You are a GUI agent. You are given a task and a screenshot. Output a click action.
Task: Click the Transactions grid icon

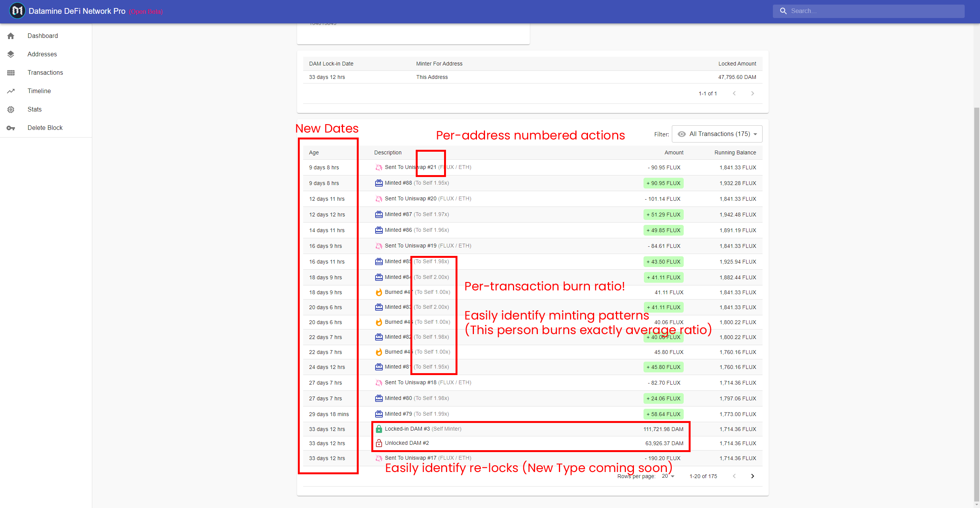11,73
